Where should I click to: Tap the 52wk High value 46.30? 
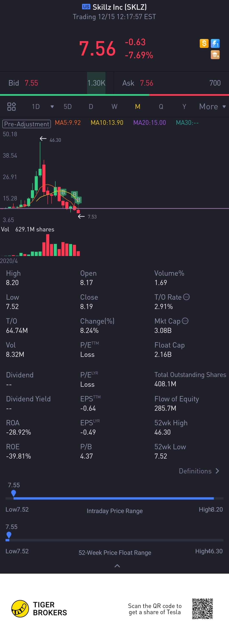point(162,432)
